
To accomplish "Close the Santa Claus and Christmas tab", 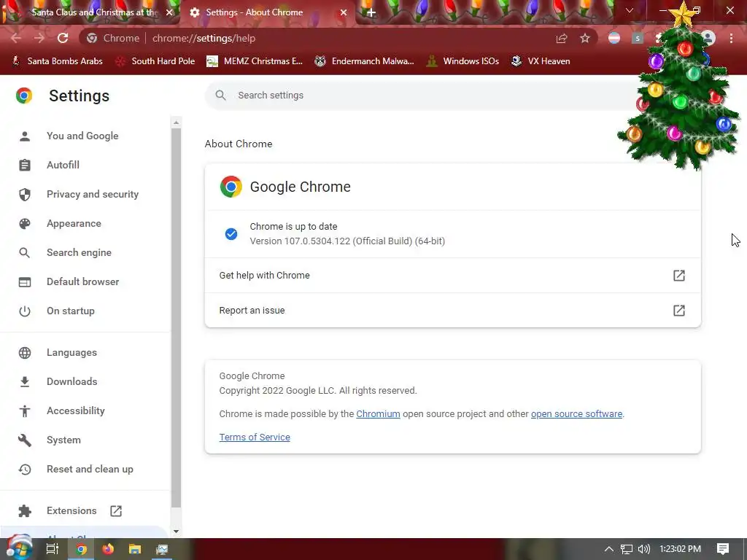I will [169, 12].
